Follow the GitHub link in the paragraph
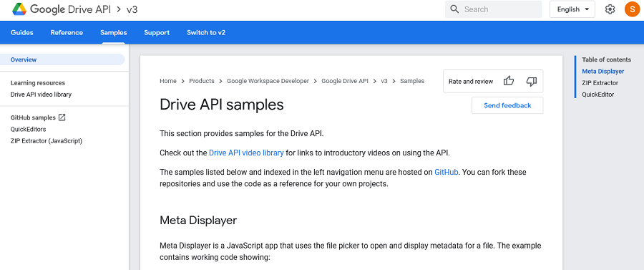The height and width of the screenshot is (270, 644). tap(446, 172)
